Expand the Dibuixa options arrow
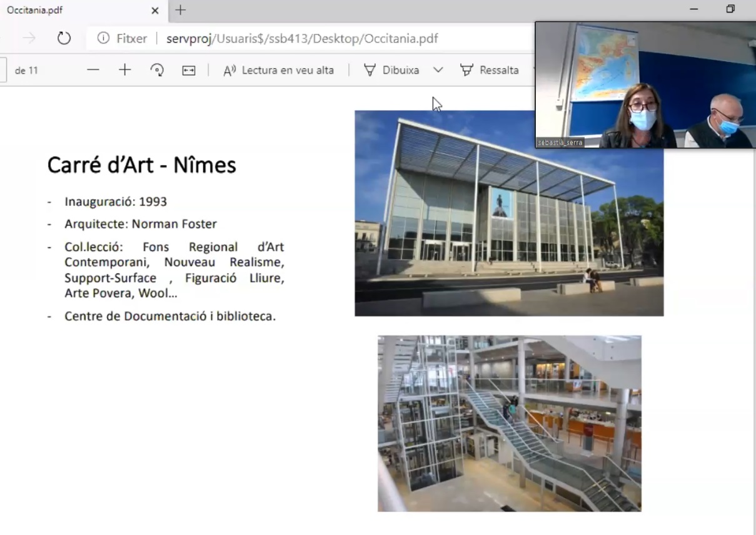 [438, 70]
